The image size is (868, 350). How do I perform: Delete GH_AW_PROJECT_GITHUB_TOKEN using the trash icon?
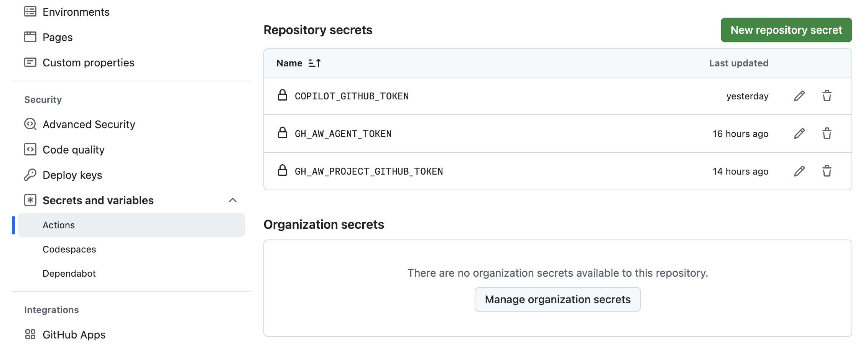(x=827, y=171)
